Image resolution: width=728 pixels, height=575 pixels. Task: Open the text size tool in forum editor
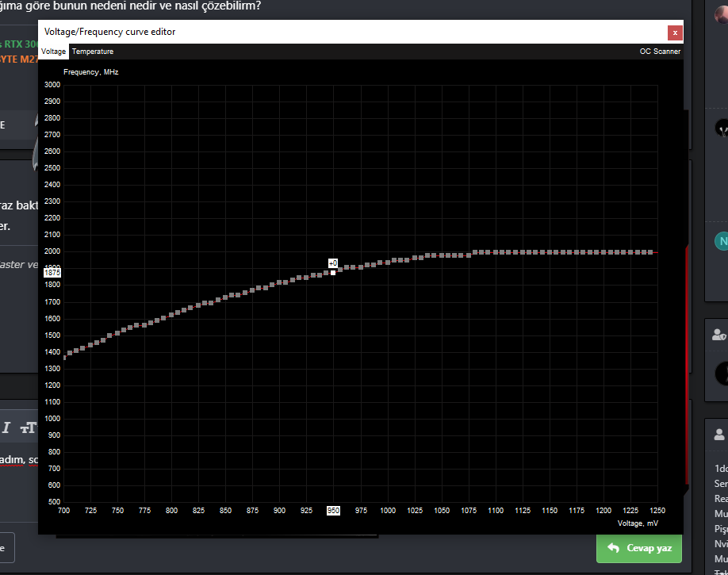pos(28,427)
